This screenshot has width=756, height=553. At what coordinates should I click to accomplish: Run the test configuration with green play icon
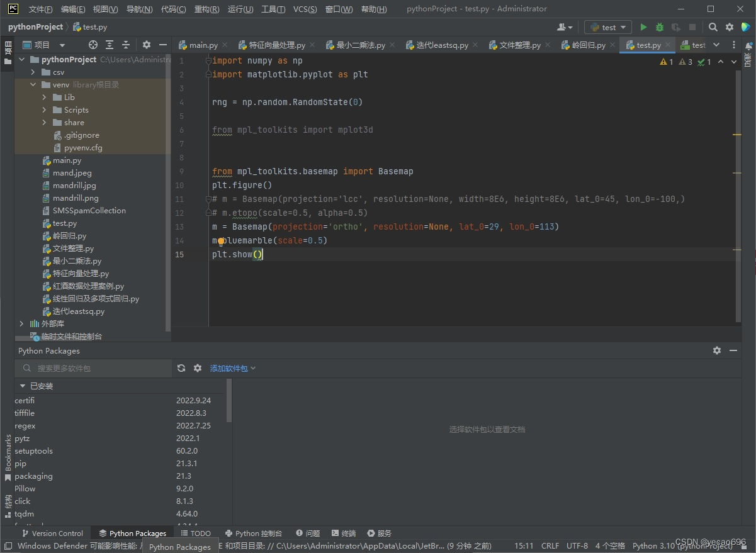click(x=643, y=27)
